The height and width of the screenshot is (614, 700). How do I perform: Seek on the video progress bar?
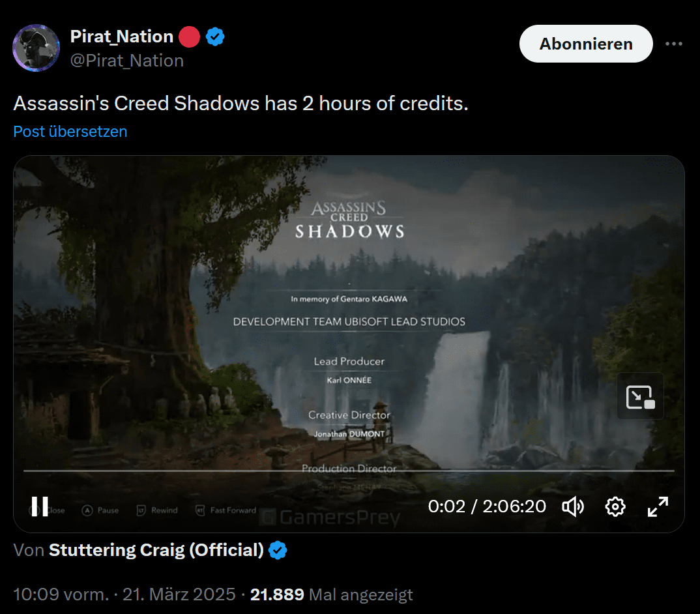[349, 471]
